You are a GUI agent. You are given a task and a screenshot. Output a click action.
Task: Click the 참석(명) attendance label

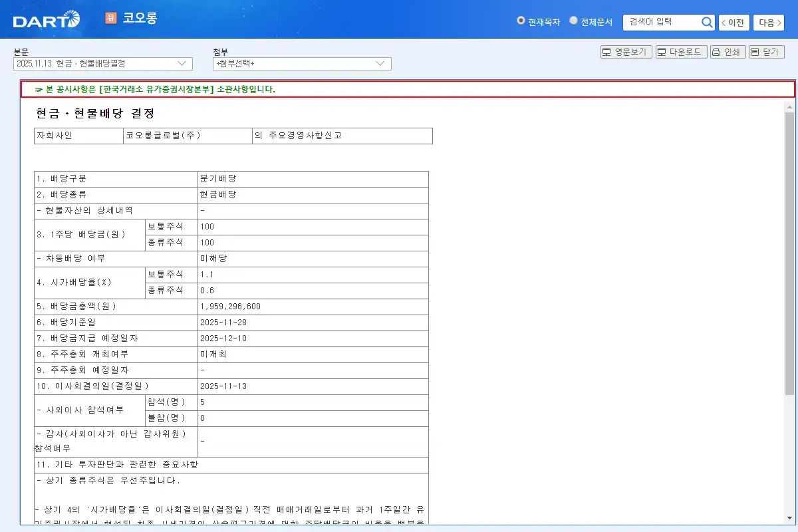166,402
